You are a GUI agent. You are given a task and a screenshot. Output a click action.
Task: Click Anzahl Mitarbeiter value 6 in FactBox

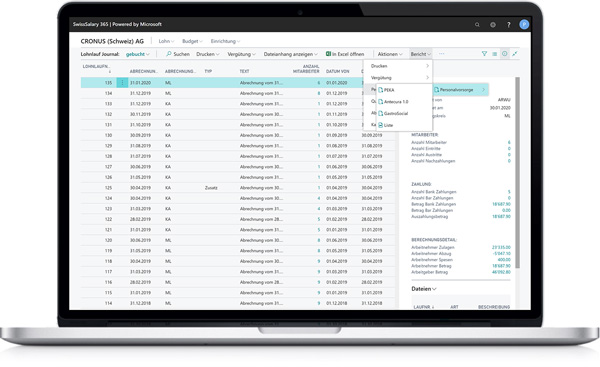pos(509,142)
